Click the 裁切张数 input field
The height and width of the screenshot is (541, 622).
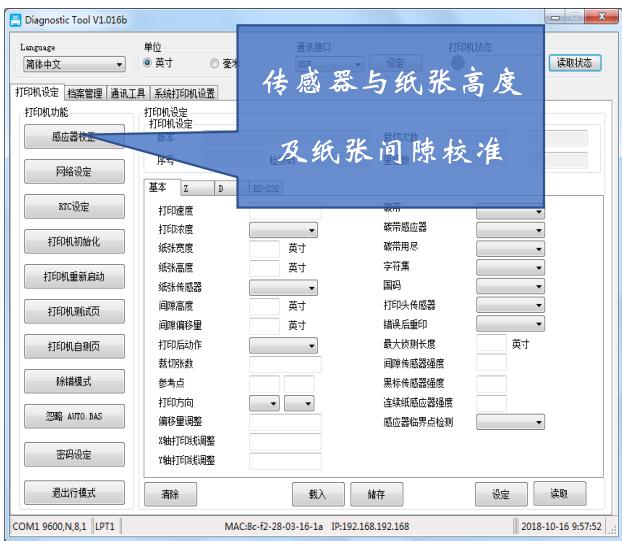(x=285, y=364)
